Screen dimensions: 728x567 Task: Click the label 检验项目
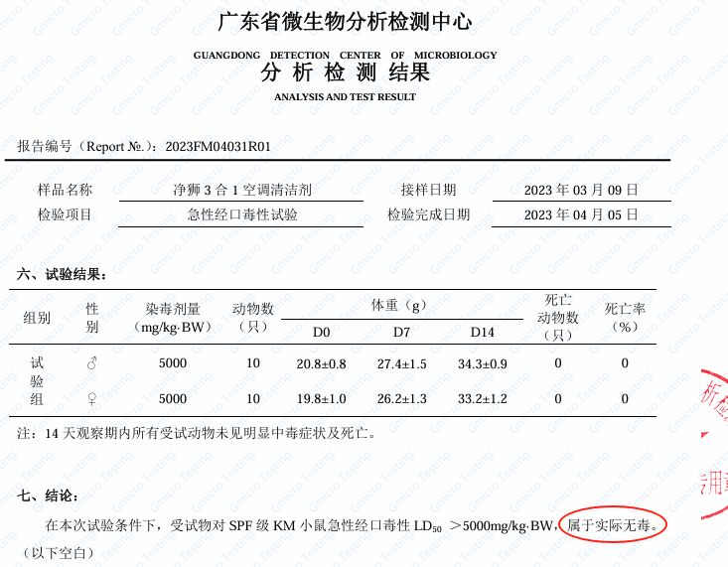pyautogui.click(x=65, y=214)
